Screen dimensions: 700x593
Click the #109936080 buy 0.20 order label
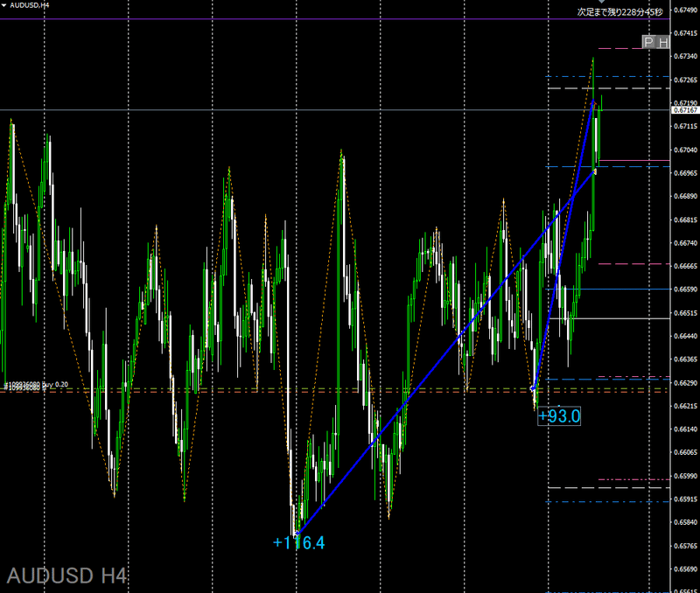[36, 384]
